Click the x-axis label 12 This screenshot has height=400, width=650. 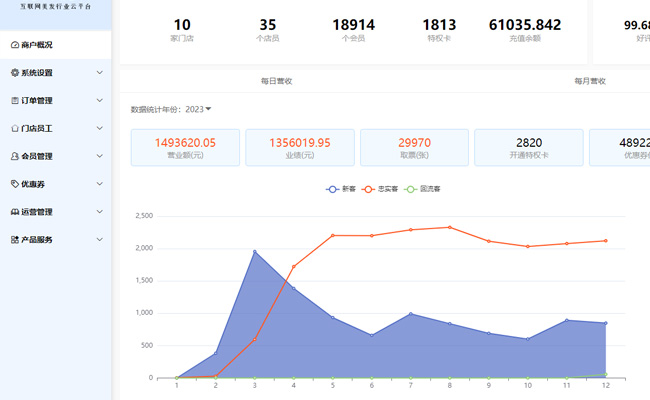point(606,385)
